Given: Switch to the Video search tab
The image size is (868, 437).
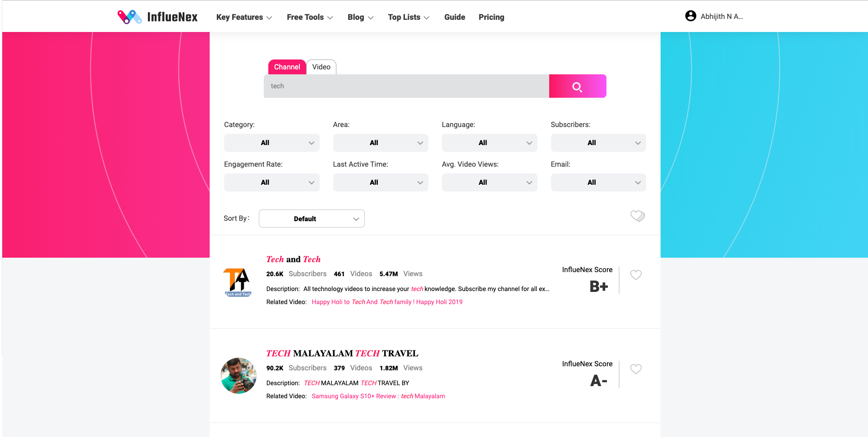Looking at the screenshot, I should point(321,67).
